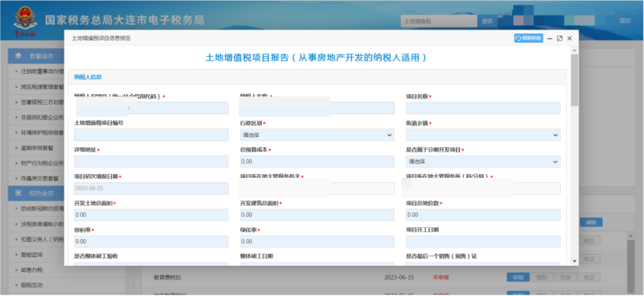
Task: Minimize the project report dialog
Action: (549, 38)
